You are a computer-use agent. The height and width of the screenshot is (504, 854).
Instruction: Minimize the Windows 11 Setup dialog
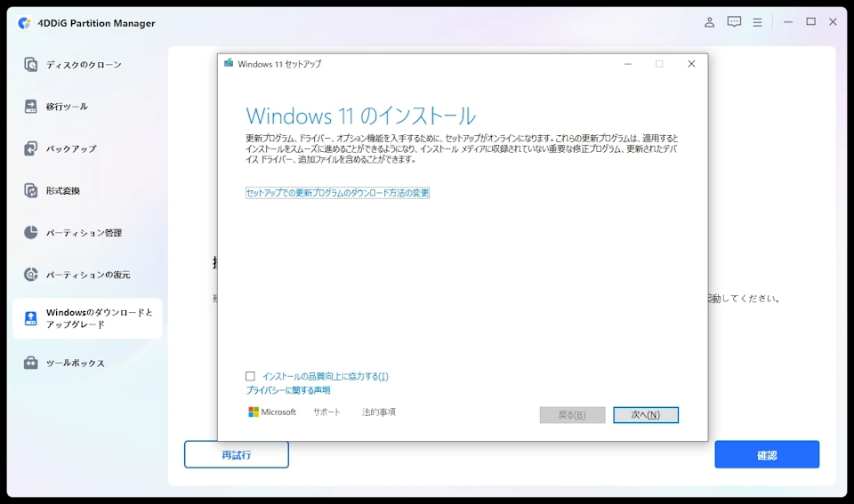coord(628,64)
